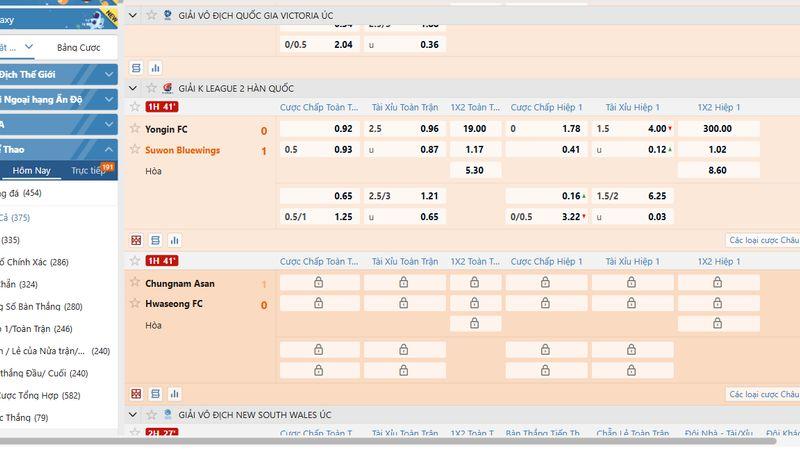Open scoreboard list icon below Yongin match
The height and width of the screenshot is (450, 800).
[x=155, y=240]
